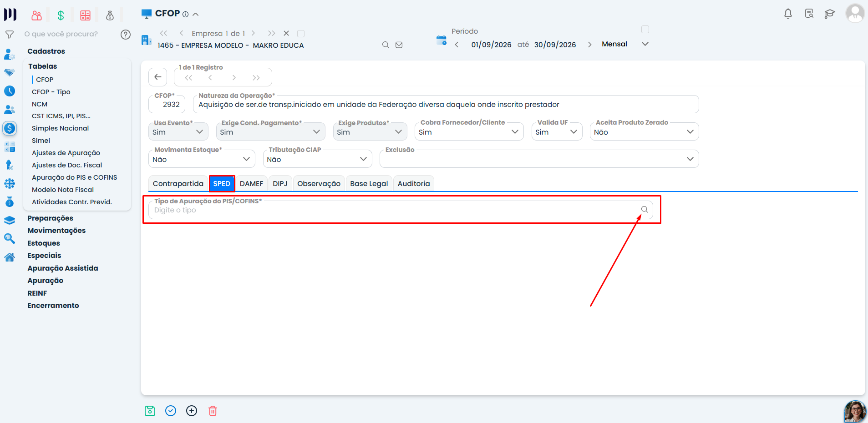Add a new record with plus icon

coord(192,411)
